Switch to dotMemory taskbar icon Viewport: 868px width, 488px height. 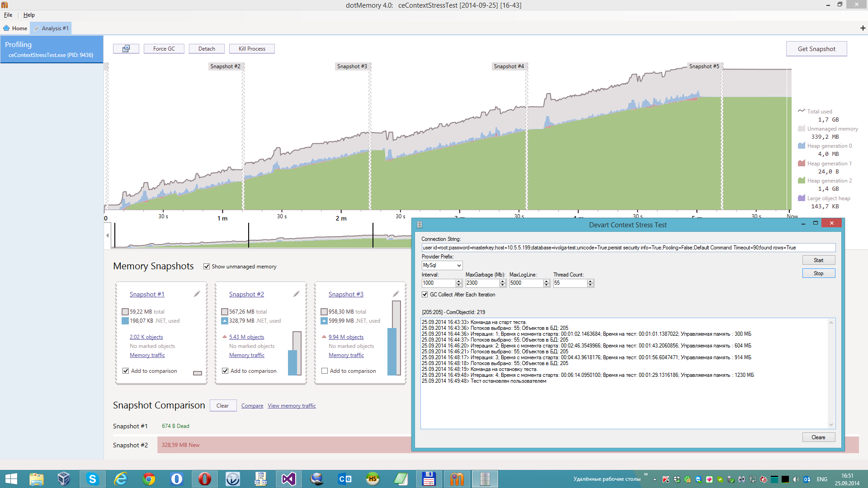click(x=457, y=479)
